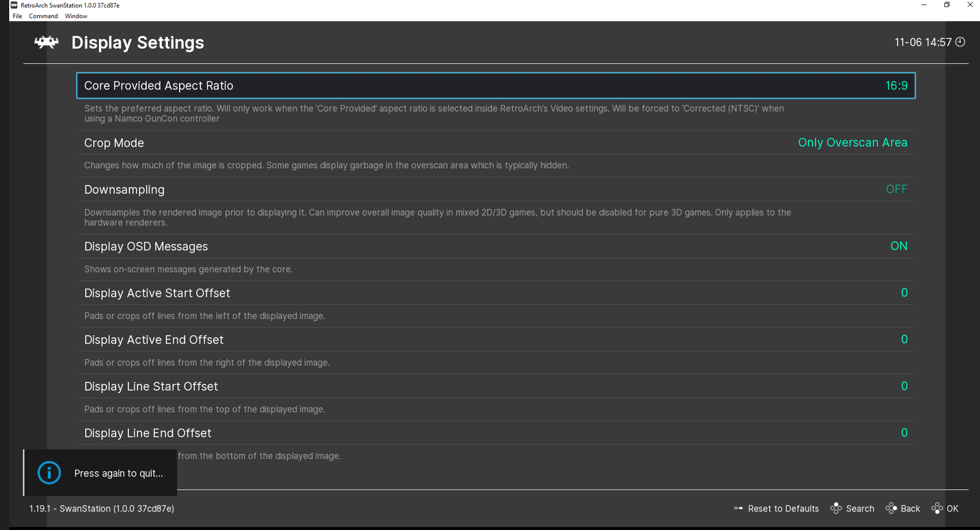Click the version text 1.19.1 - SwanStation
This screenshot has height=530, width=980.
pos(102,509)
